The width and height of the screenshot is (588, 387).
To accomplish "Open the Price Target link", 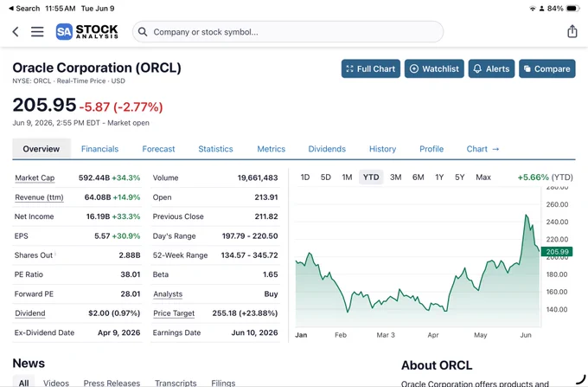I will (x=174, y=313).
